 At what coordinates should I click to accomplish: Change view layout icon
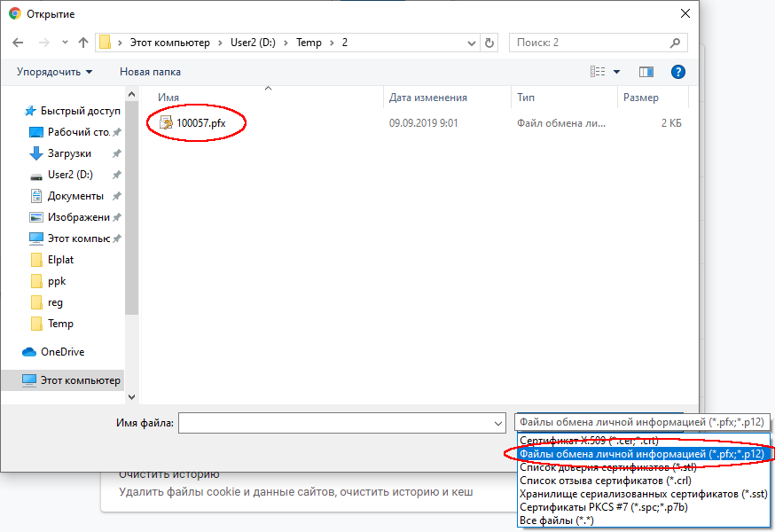(599, 72)
